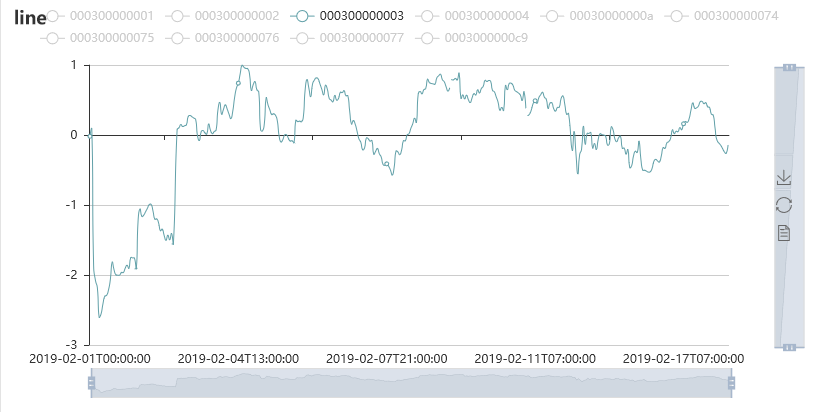Click the left handle of horizontal zoom slider

(91, 383)
